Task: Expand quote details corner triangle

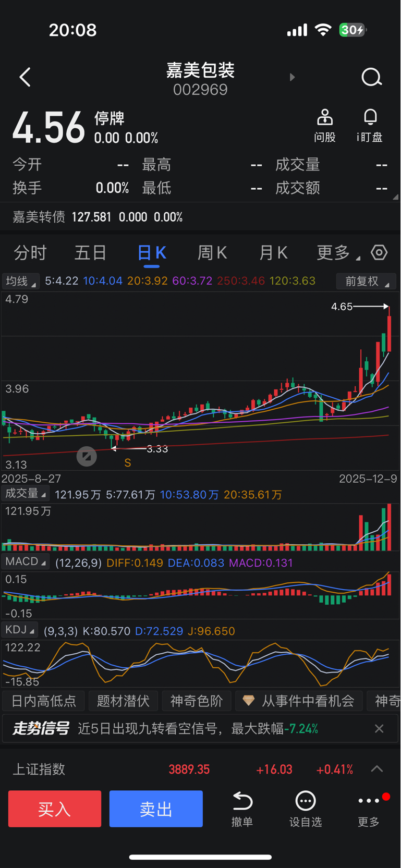Action: [x=395, y=197]
